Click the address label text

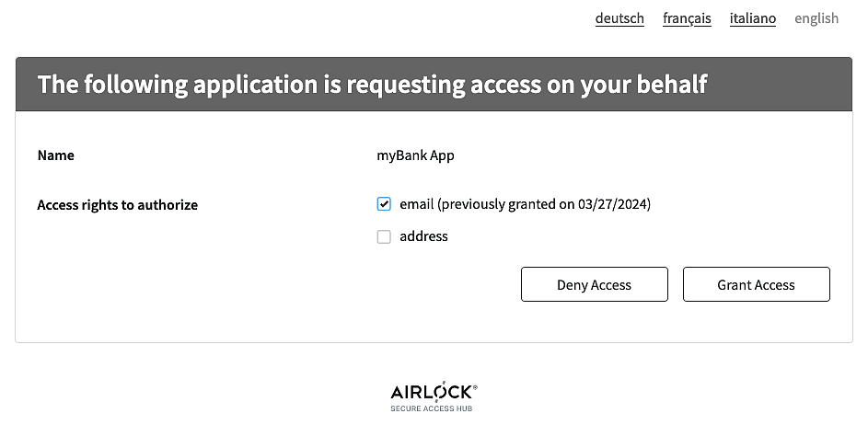coord(423,236)
